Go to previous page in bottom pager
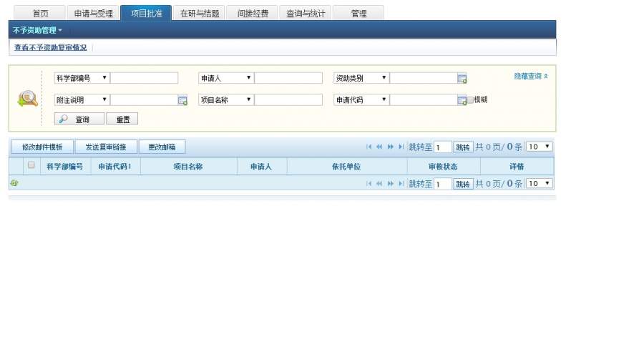This screenshot has height=362, width=644. [x=379, y=183]
